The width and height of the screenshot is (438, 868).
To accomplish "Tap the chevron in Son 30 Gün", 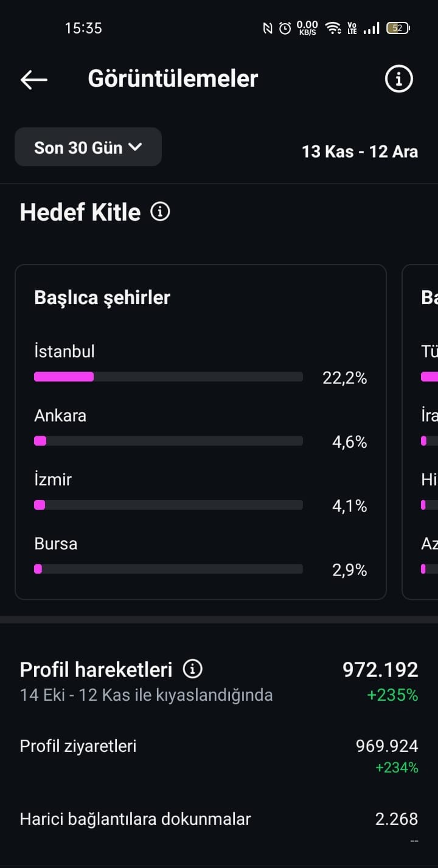I will [135, 147].
